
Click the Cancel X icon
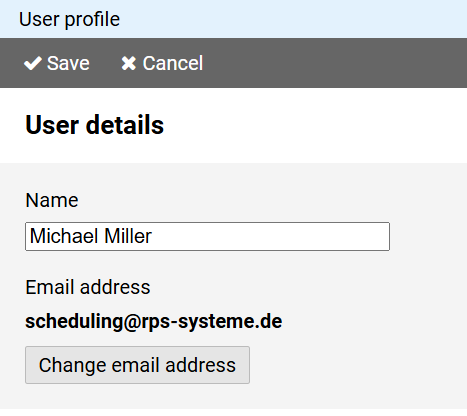(129, 63)
